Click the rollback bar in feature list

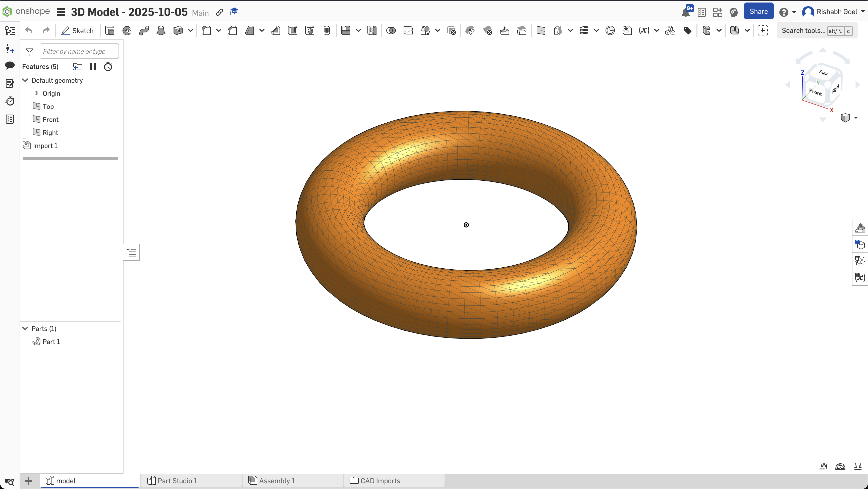pos(70,159)
